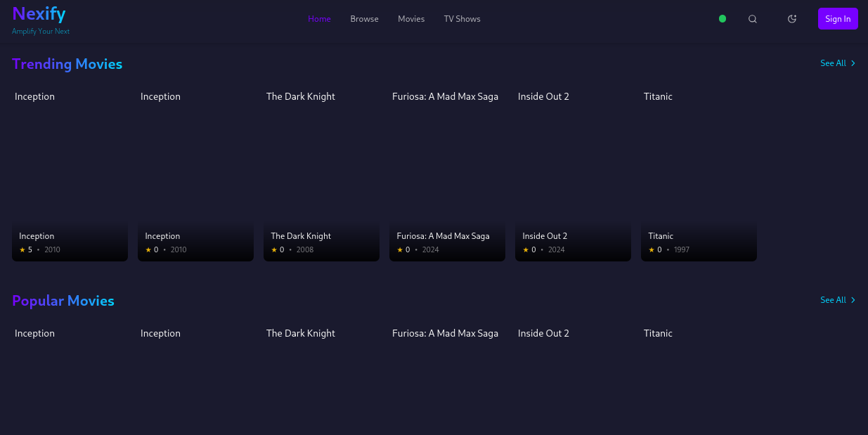Image resolution: width=868 pixels, height=435 pixels.
Task: Click the Nexify logo
Action: 39,13
